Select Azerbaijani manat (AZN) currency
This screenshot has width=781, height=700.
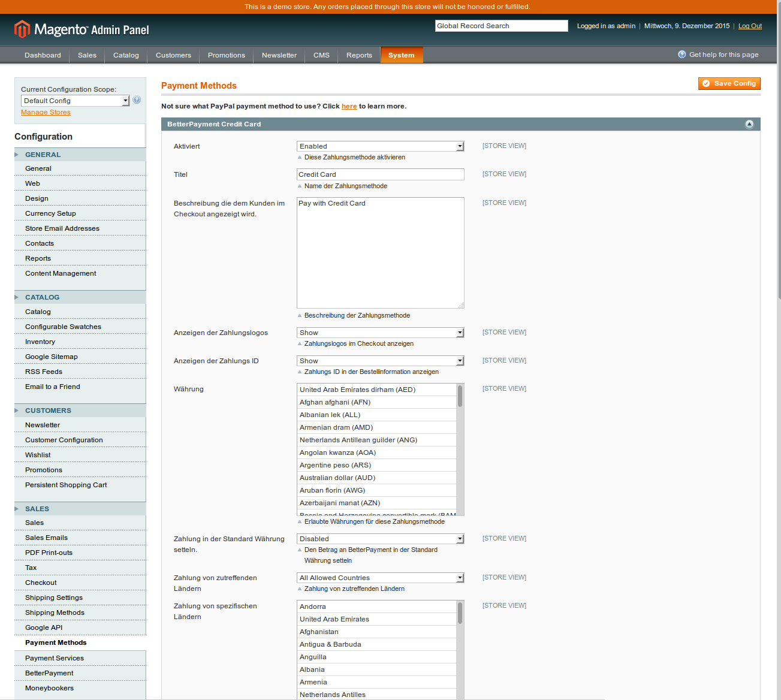pyautogui.click(x=377, y=503)
